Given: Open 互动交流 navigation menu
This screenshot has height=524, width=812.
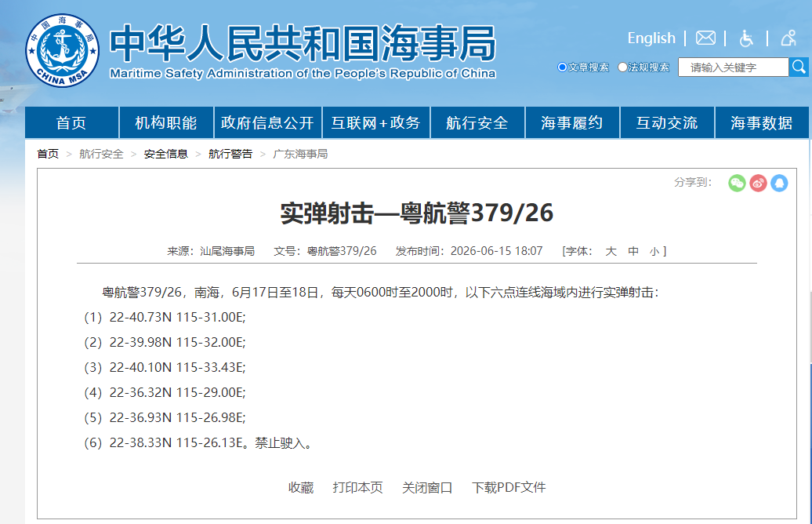Looking at the screenshot, I should (667, 122).
